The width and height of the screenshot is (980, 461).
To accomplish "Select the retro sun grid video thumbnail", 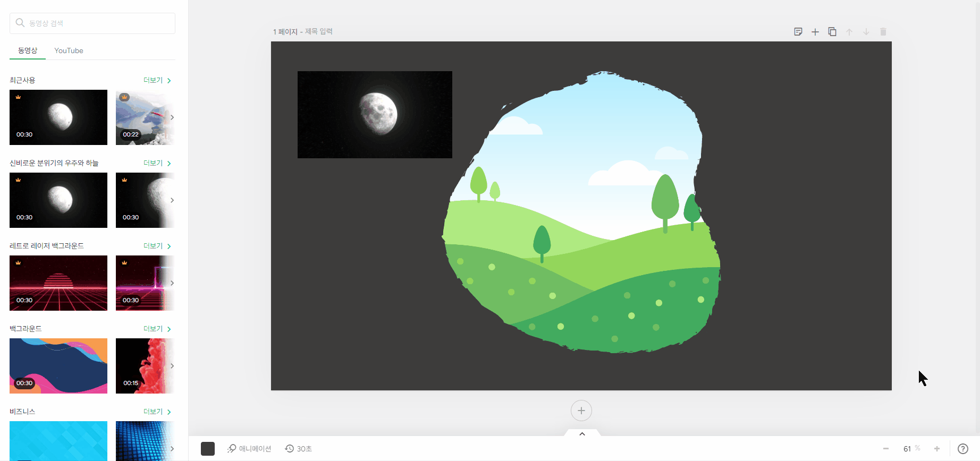I will coord(58,283).
